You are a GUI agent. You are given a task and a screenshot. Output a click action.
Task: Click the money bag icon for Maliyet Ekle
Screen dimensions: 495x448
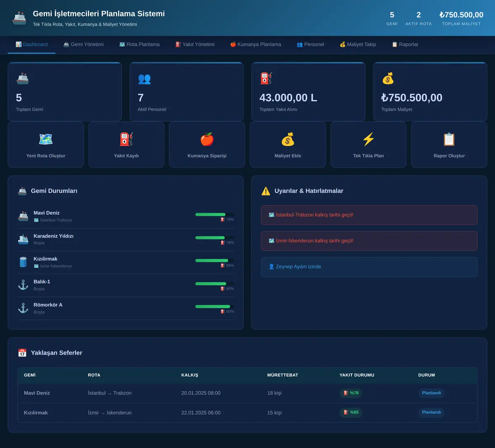(x=288, y=139)
